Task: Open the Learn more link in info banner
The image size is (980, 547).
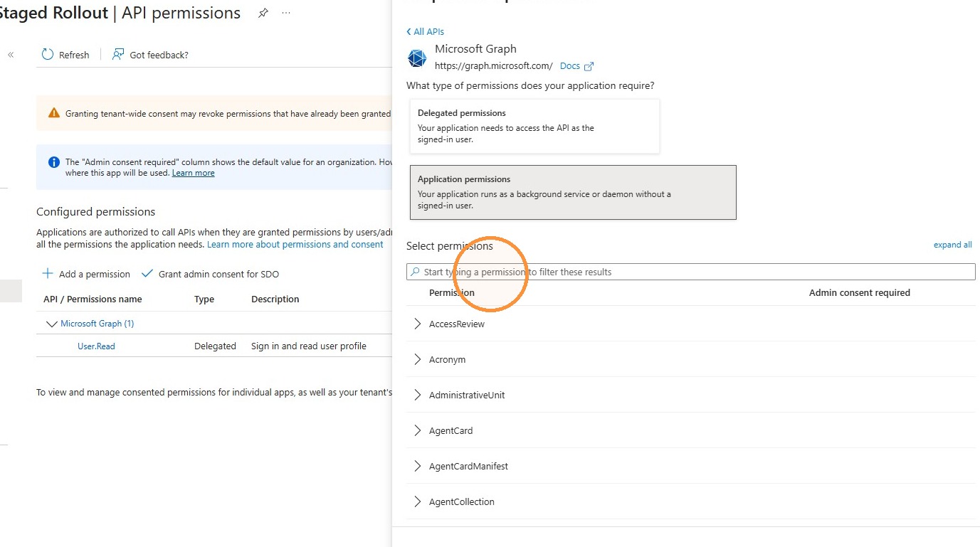Action: 193,173
